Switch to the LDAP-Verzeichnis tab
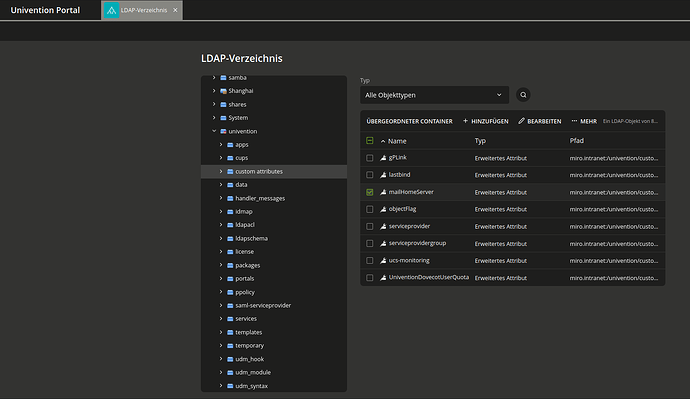The width and height of the screenshot is (690, 399). (142, 10)
